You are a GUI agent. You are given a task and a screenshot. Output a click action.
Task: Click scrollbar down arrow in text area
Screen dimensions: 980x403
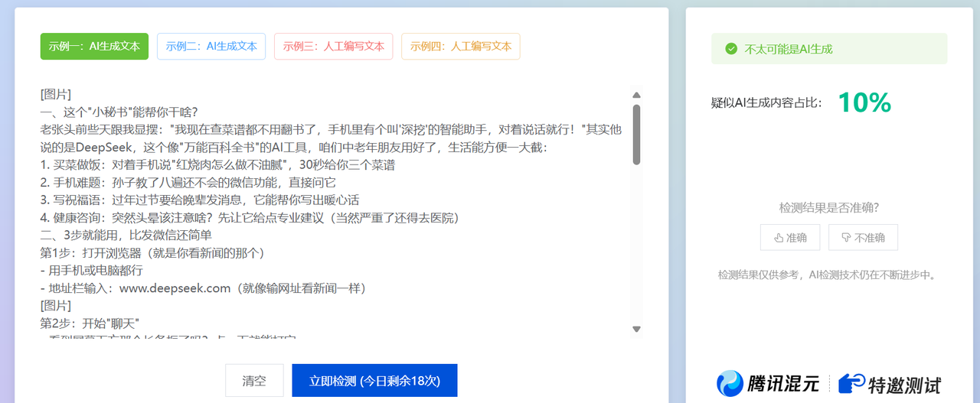point(636,329)
